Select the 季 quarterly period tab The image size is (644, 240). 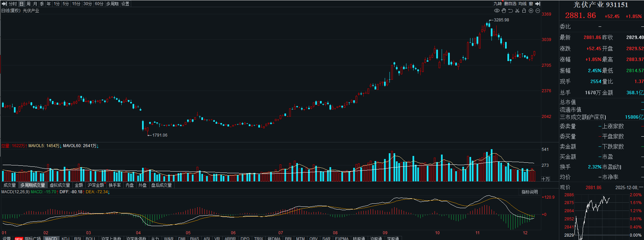point(42,4)
